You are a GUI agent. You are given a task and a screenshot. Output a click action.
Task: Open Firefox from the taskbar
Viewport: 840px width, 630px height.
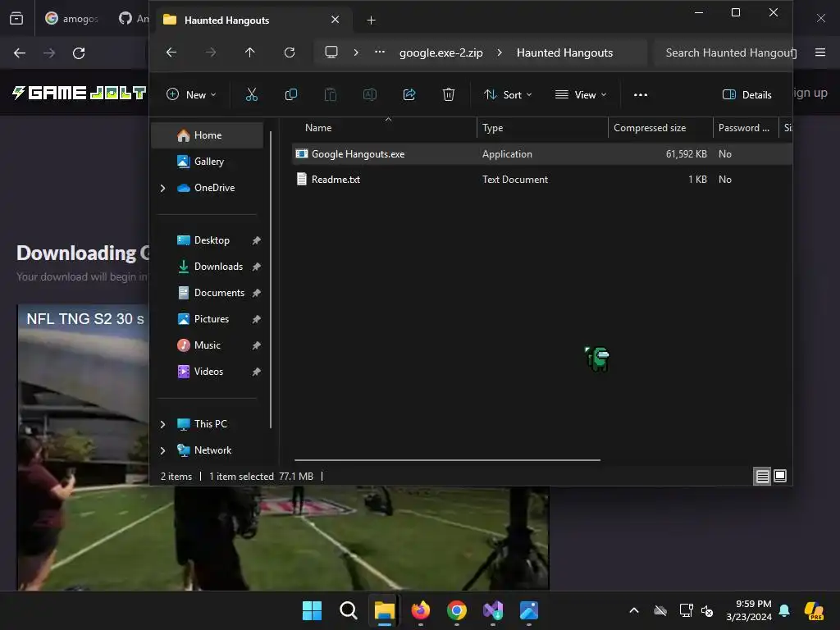(421, 610)
